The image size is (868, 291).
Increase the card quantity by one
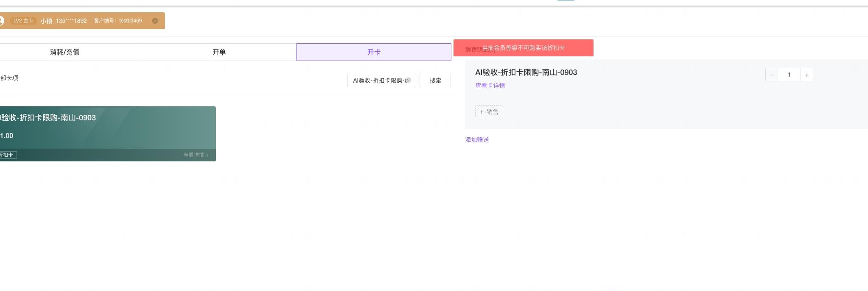(x=806, y=75)
